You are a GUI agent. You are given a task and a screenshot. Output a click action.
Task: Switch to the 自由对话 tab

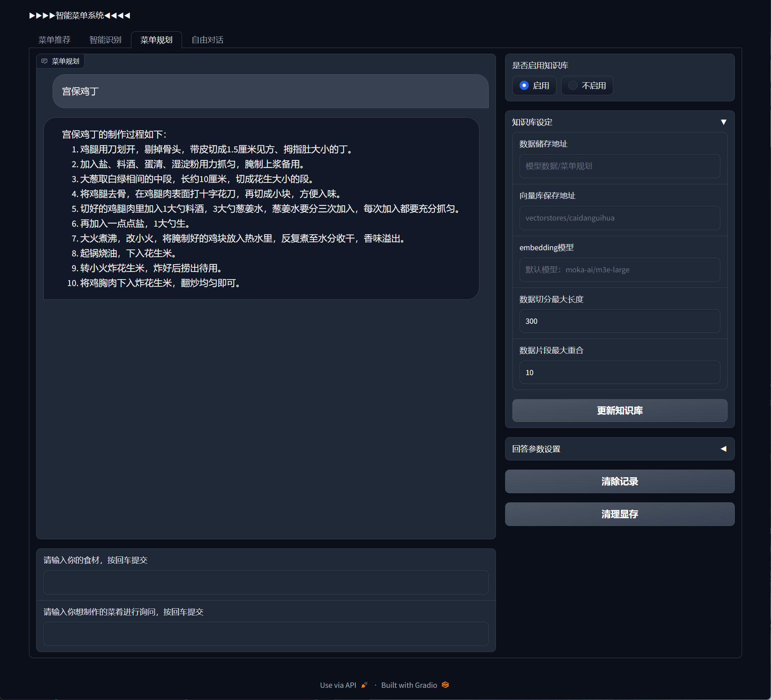click(x=207, y=40)
